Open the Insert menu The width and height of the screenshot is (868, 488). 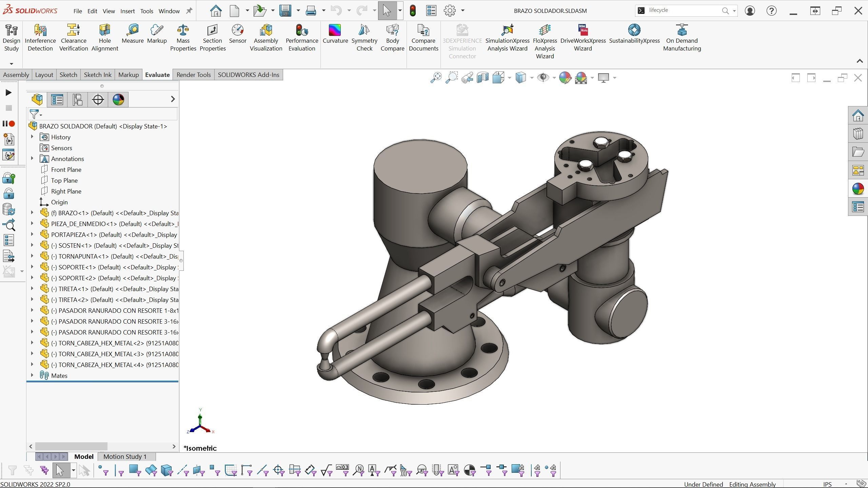(127, 11)
